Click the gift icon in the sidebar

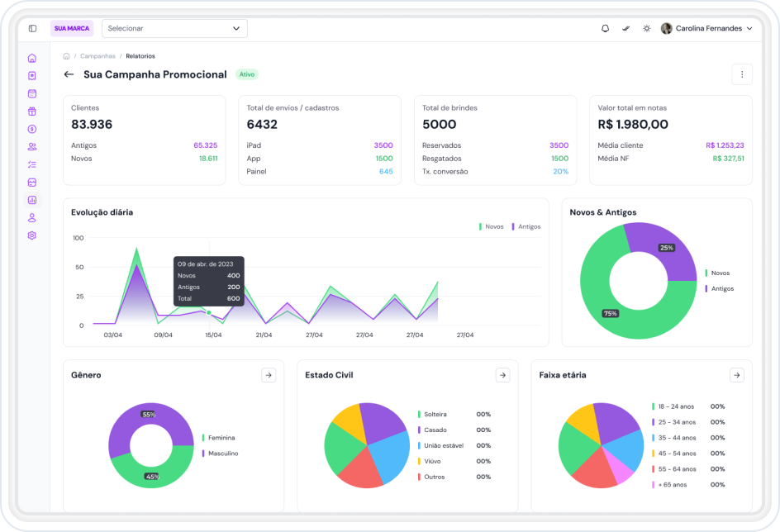32,112
